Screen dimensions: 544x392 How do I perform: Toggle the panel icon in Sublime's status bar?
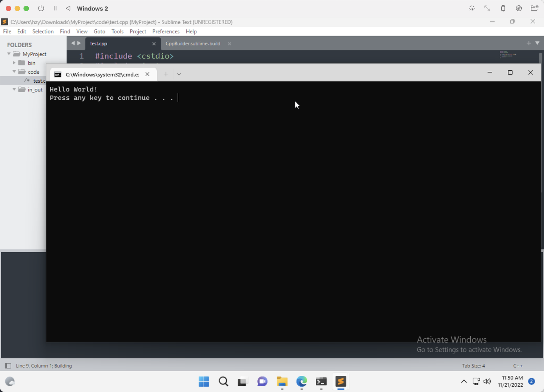click(x=8, y=366)
